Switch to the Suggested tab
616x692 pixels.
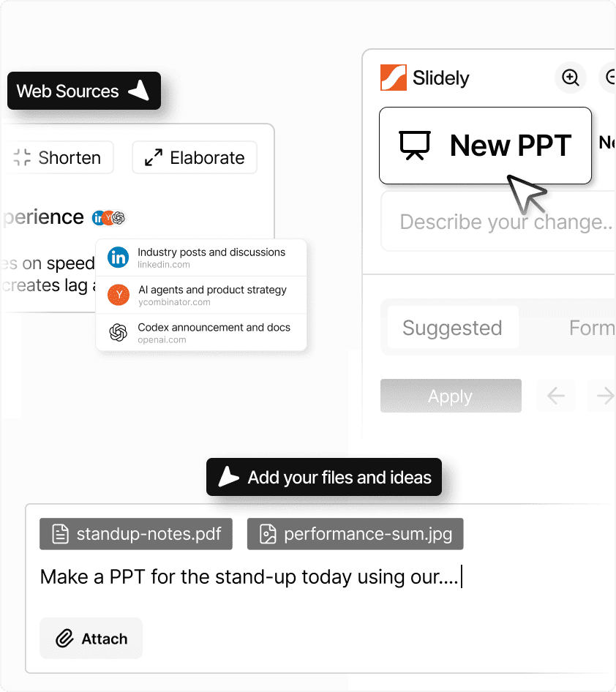pos(452,328)
